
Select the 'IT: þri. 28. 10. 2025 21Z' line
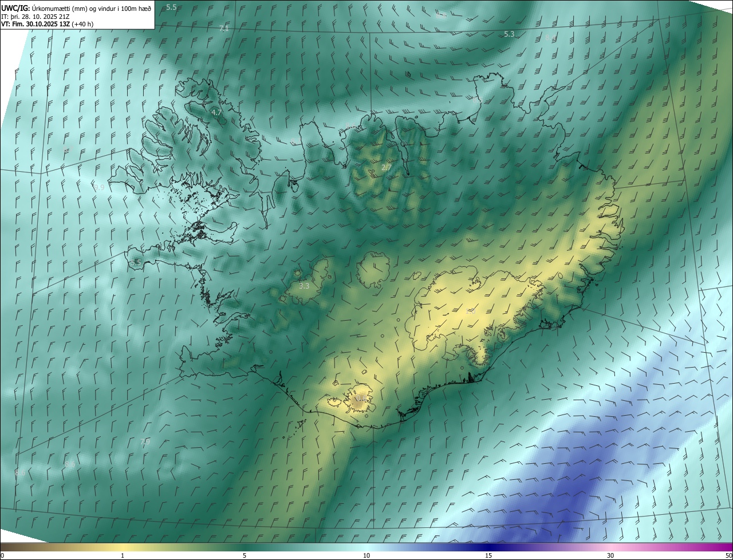(x=37, y=16)
